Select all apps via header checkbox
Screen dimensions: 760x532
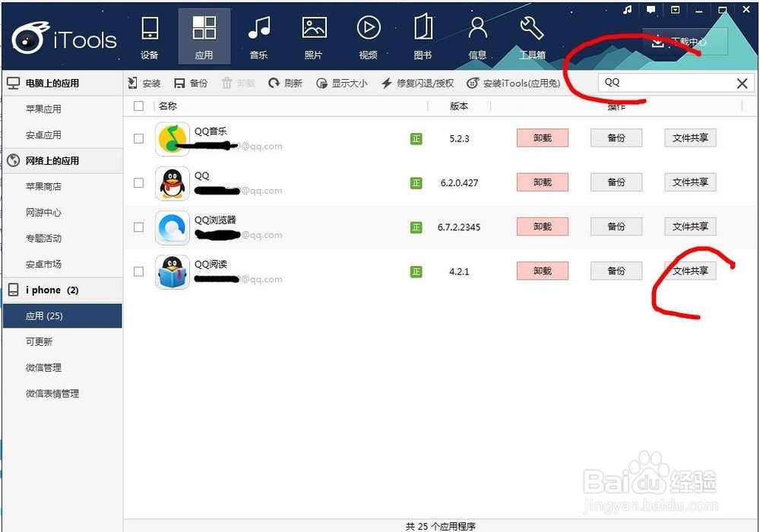[x=138, y=106]
